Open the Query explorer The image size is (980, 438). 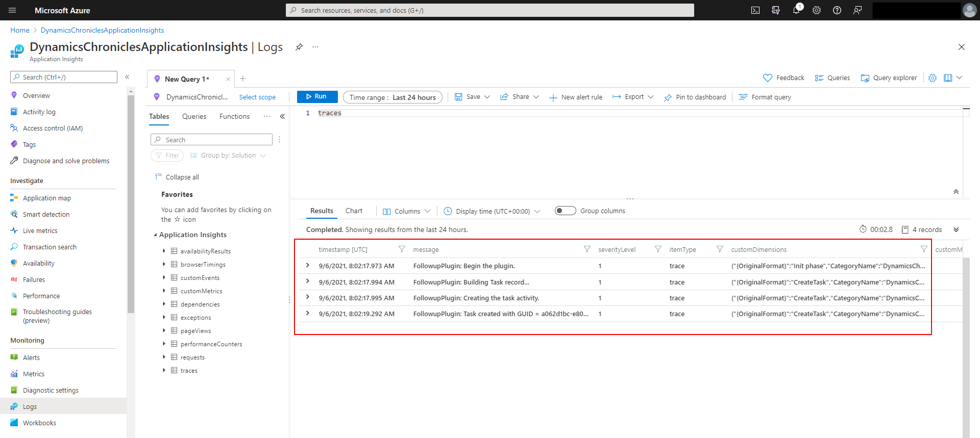click(889, 78)
